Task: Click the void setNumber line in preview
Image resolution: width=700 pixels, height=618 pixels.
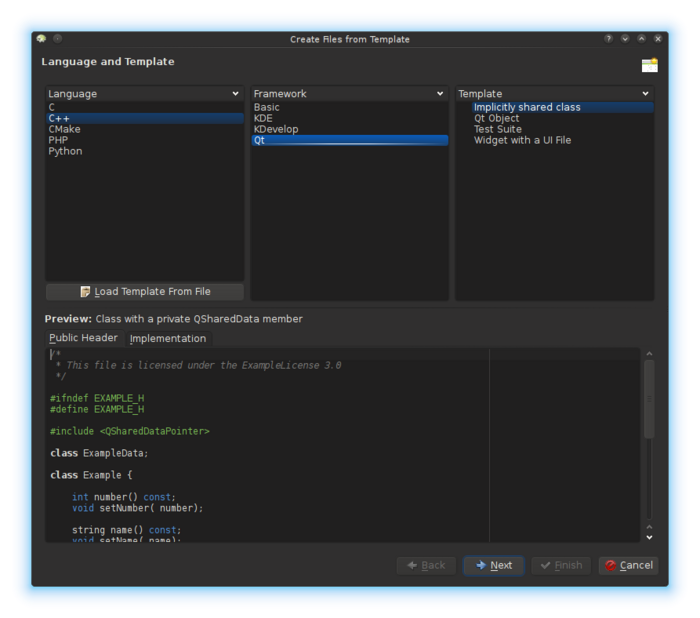Action: [138, 508]
